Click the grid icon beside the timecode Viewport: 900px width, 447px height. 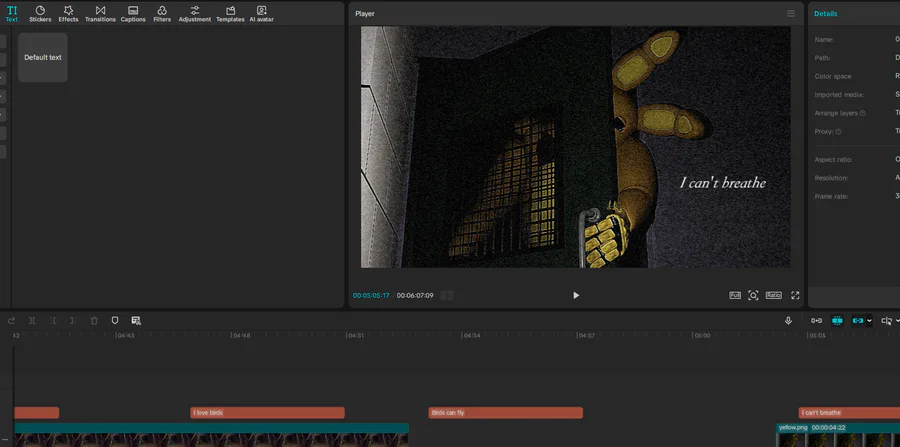tap(447, 296)
